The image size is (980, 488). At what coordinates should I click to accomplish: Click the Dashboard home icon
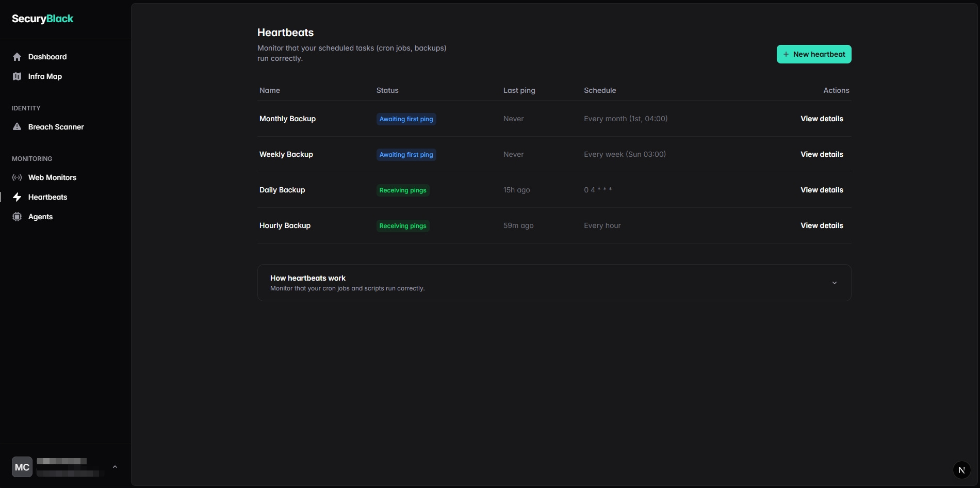pos(17,57)
